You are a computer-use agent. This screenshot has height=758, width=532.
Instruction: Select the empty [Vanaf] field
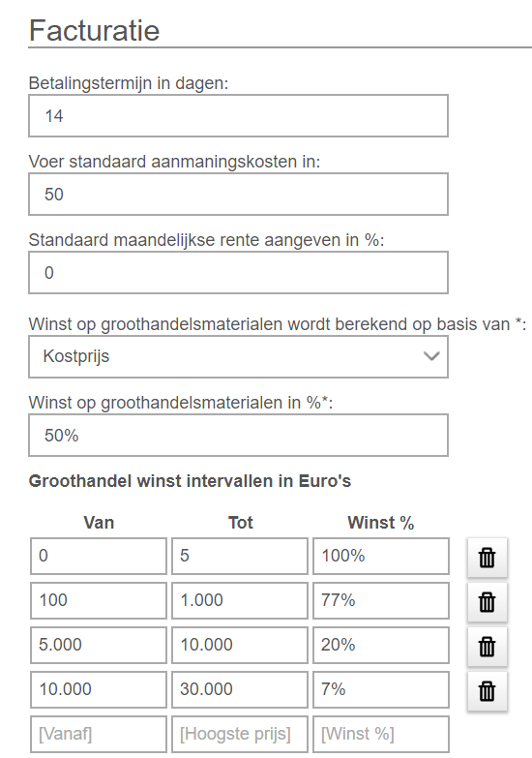point(99,734)
